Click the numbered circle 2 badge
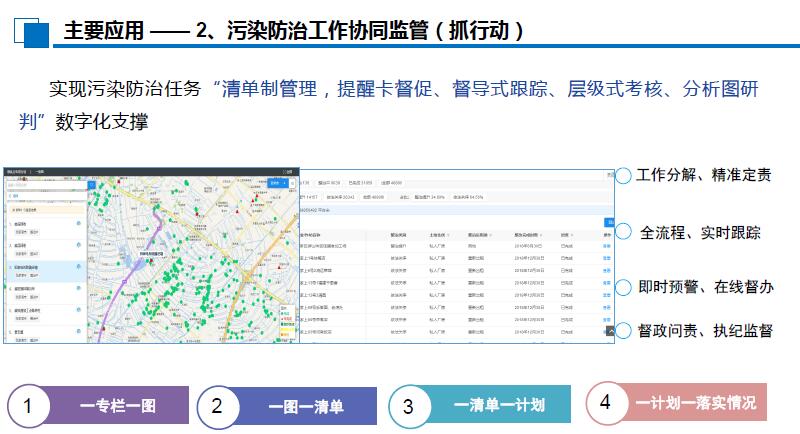This screenshot has height=434, width=800. 217,406
